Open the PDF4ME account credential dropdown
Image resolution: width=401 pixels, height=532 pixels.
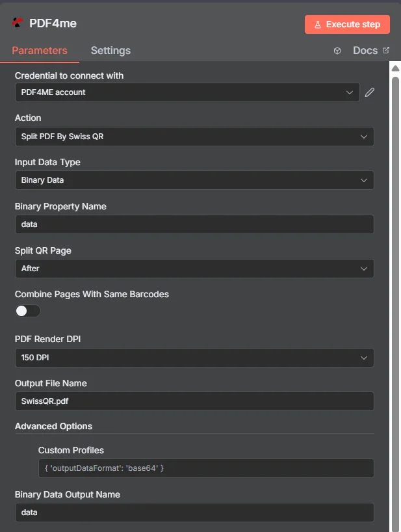click(x=187, y=92)
